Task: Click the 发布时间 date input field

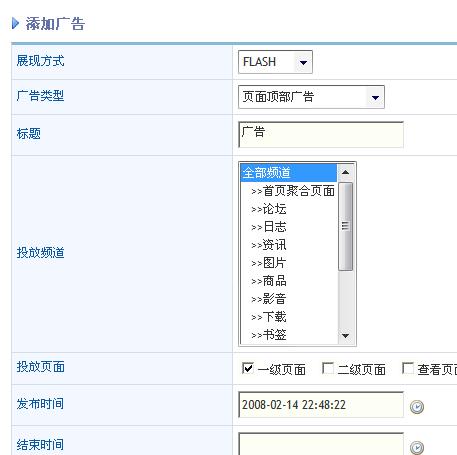Action: click(x=321, y=405)
